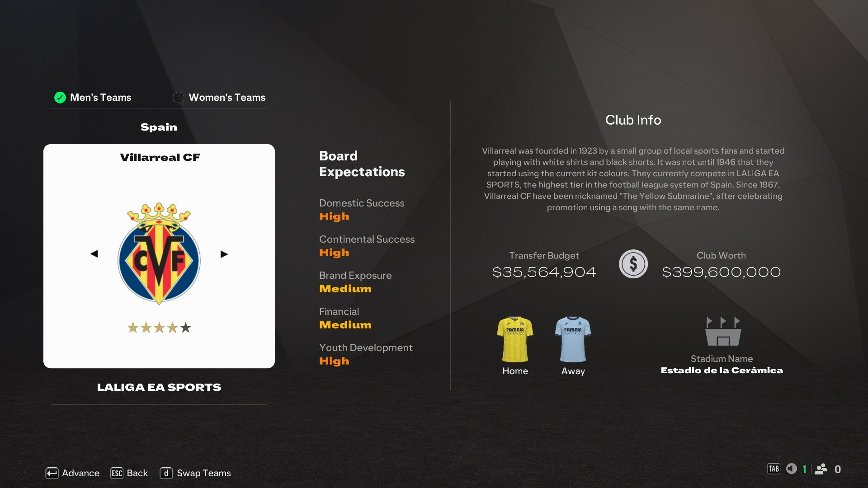Screen dimensions: 868x488
Task: Select the LALIGA EA SPORTS tab
Action: [x=159, y=387]
